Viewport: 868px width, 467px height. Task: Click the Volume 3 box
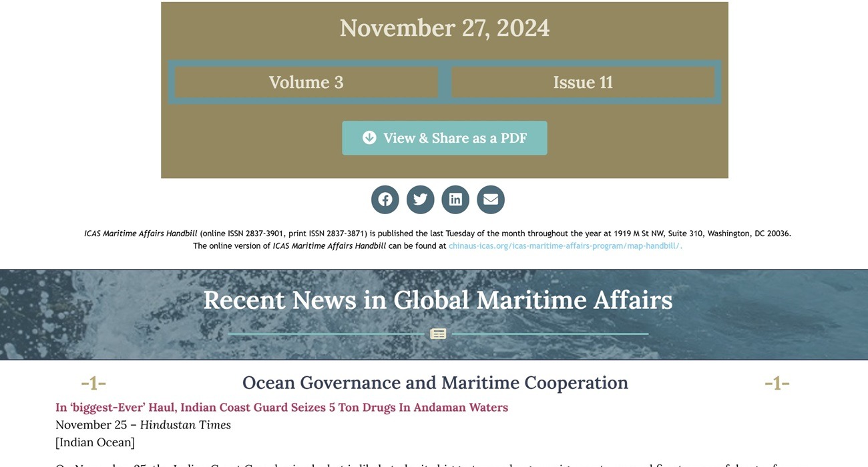(306, 82)
